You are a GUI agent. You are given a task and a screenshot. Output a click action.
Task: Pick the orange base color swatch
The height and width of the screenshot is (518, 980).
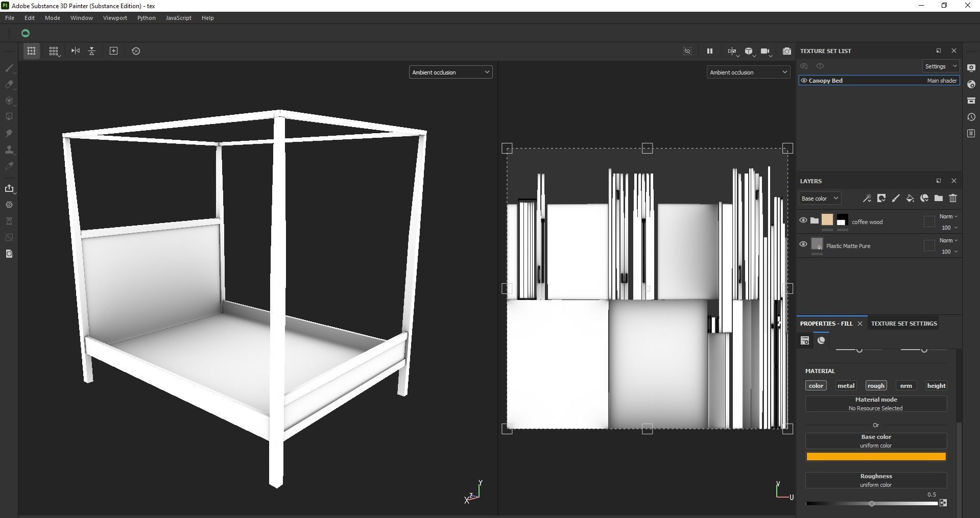876,457
